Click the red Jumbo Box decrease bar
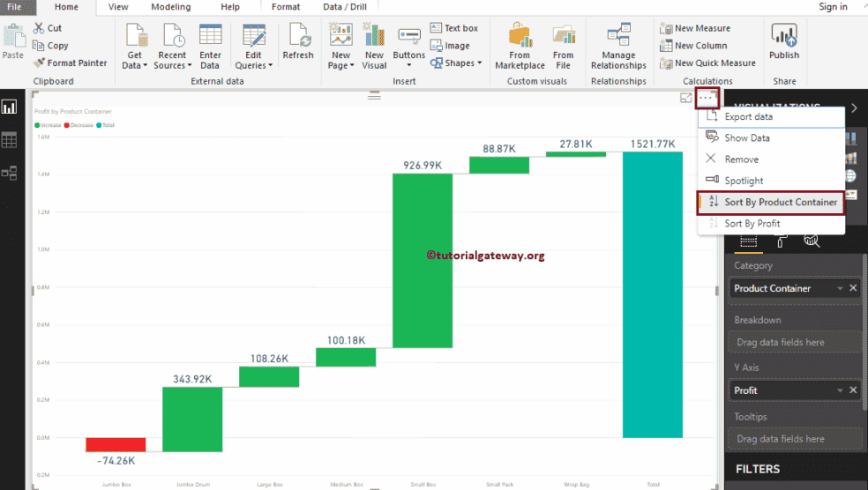 point(116,445)
